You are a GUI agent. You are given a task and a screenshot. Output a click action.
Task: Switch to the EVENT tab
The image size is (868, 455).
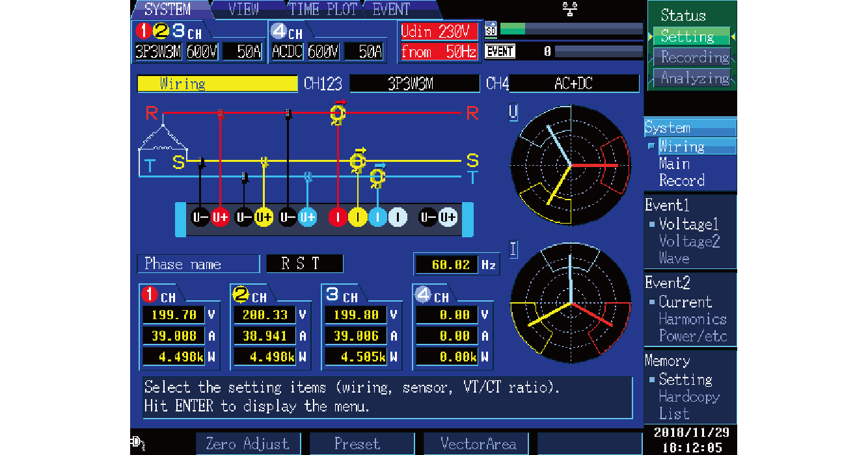click(391, 9)
